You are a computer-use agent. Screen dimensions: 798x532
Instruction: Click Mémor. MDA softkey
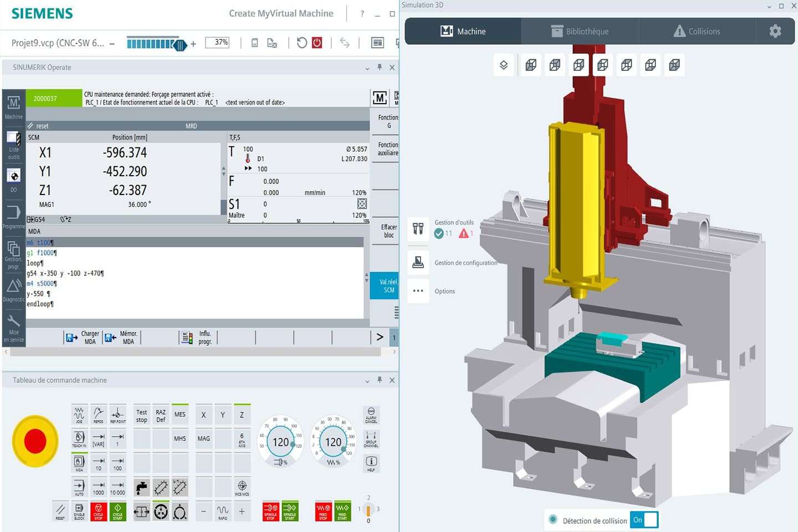[x=121, y=337]
